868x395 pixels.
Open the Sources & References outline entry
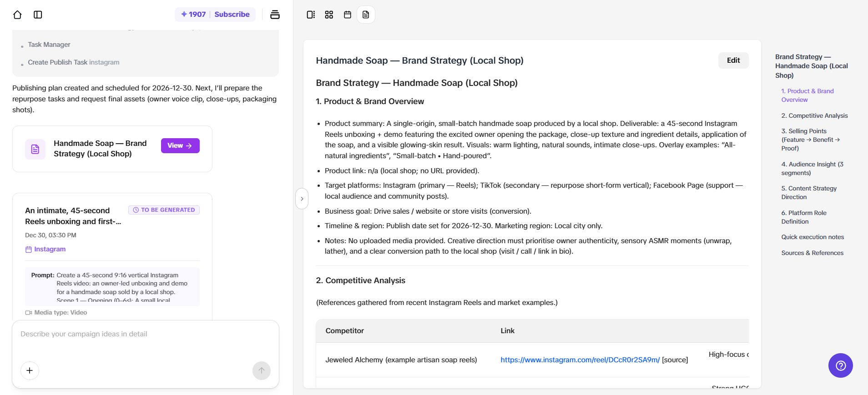tap(812, 253)
